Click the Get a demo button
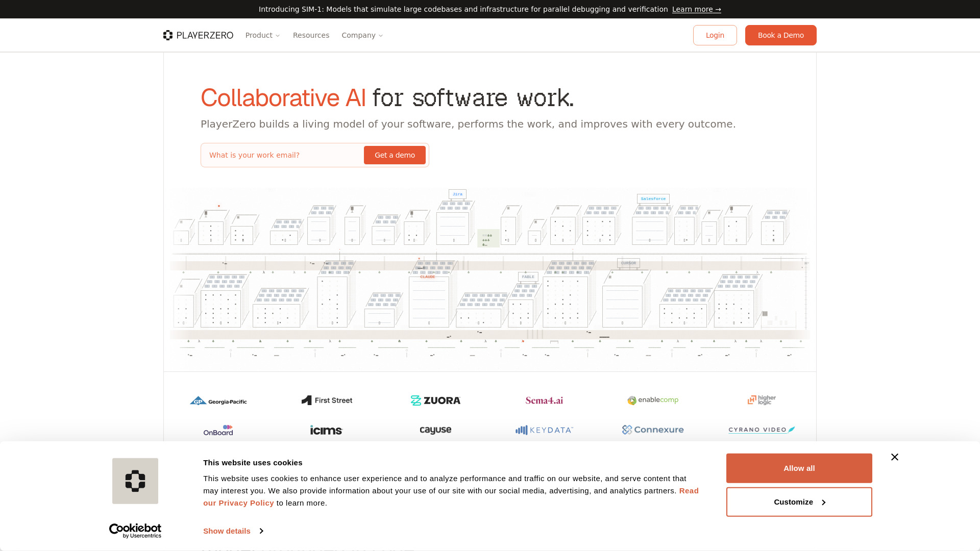Screen dimensions: 980x551 (395, 155)
